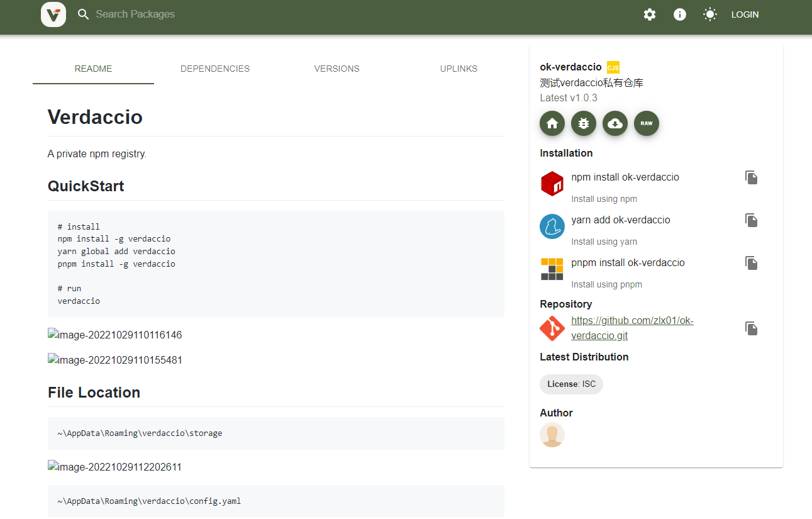
Task: Download the tarball cloud icon button
Action: (615, 123)
